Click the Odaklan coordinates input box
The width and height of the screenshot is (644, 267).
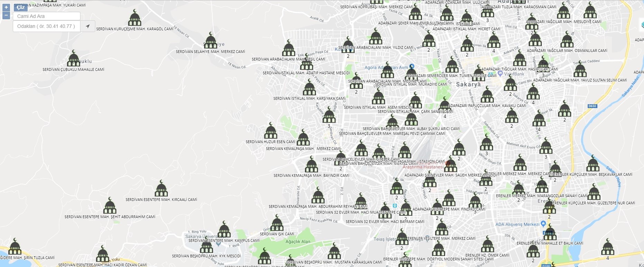pyautogui.click(x=47, y=26)
